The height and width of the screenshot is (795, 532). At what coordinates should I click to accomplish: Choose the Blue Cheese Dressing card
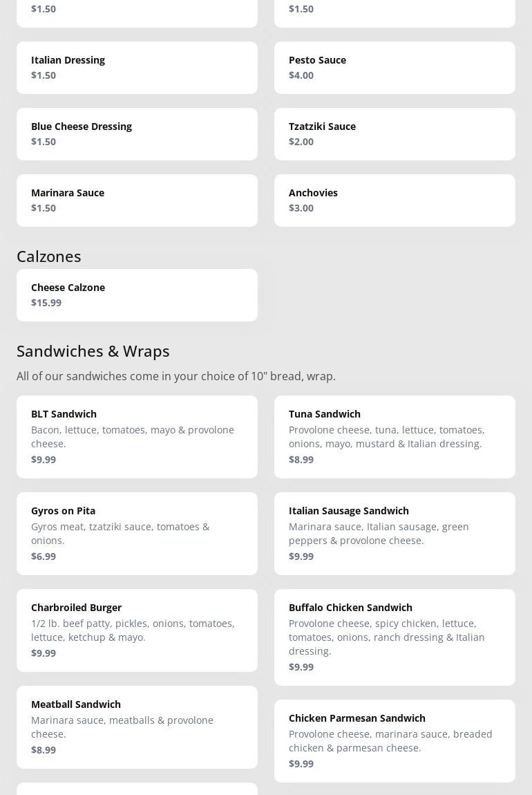[137, 134]
